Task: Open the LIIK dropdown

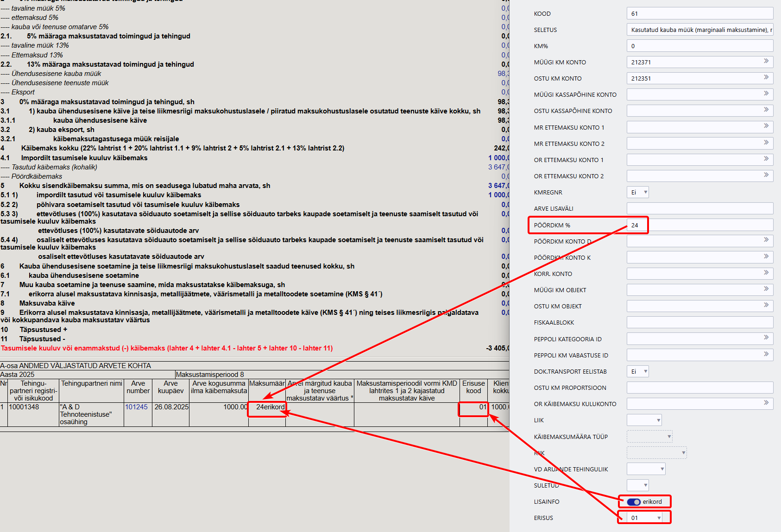Action: (x=644, y=420)
